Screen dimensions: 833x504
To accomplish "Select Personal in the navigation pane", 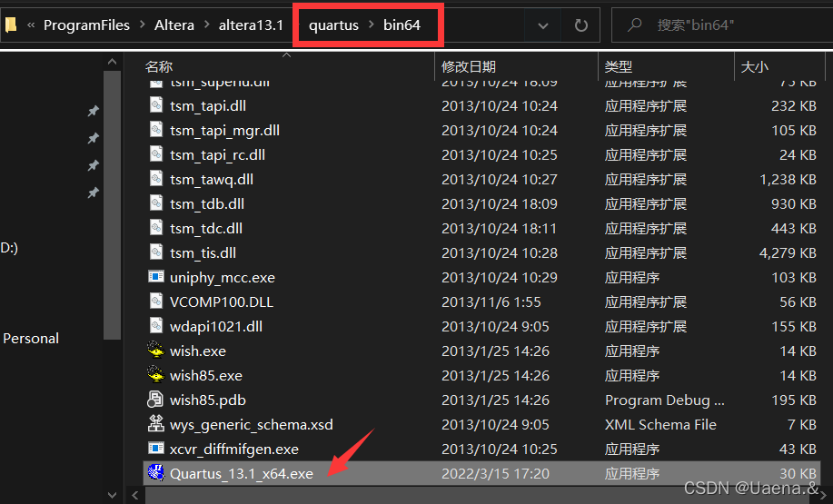I will pyautogui.click(x=31, y=339).
